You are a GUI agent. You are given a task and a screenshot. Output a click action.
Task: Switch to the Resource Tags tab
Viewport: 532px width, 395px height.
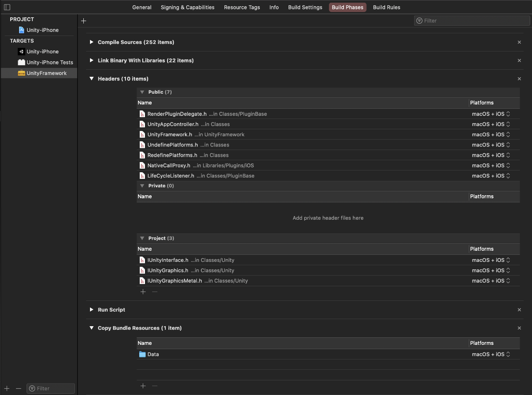(x=242, y=7)
